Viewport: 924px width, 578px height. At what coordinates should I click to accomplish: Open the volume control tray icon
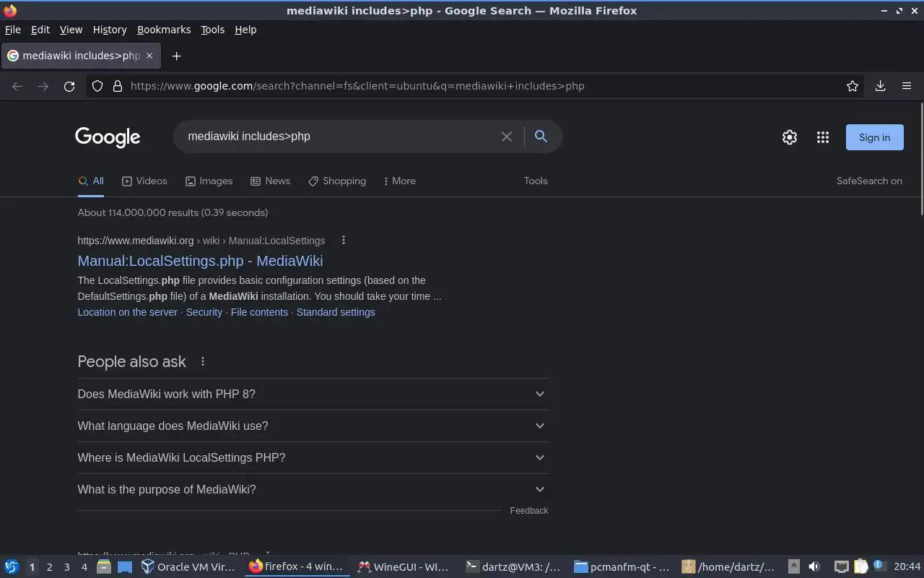click(814, 567)
